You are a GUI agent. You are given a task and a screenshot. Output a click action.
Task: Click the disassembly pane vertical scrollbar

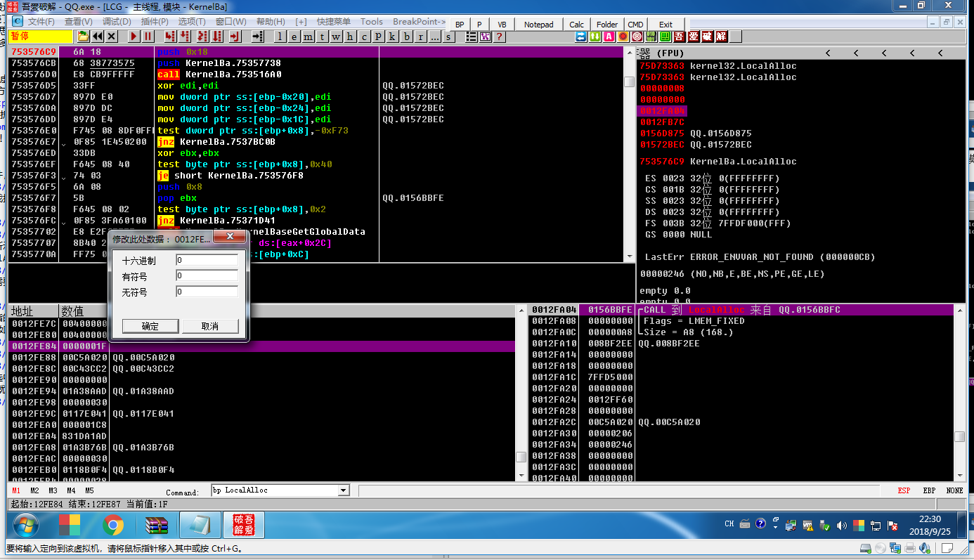(630, 155)
